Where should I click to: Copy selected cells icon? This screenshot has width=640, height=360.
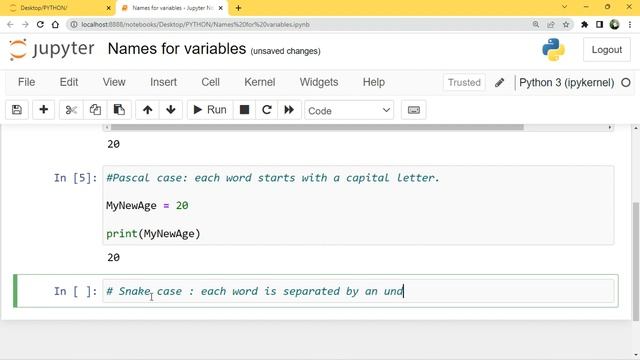point(95,110)
